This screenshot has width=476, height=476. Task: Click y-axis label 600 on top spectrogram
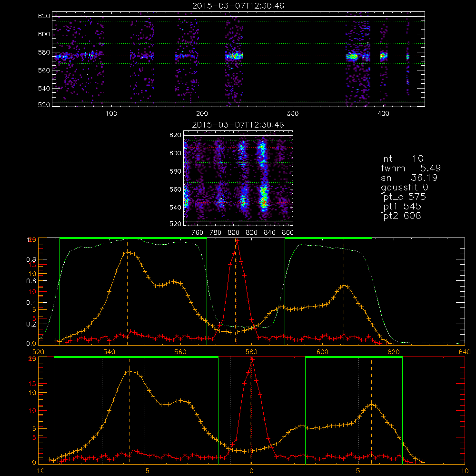44,34
